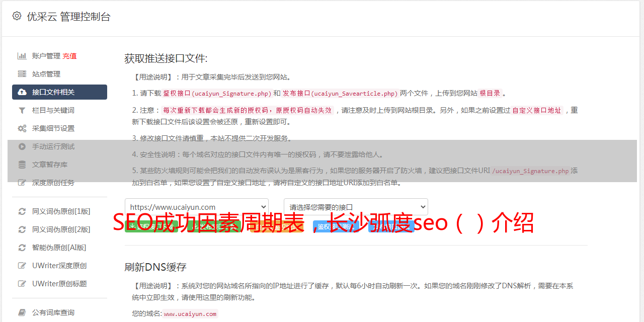
Task: Click the orange custom interface address button
Action: [x=277, y=226]
